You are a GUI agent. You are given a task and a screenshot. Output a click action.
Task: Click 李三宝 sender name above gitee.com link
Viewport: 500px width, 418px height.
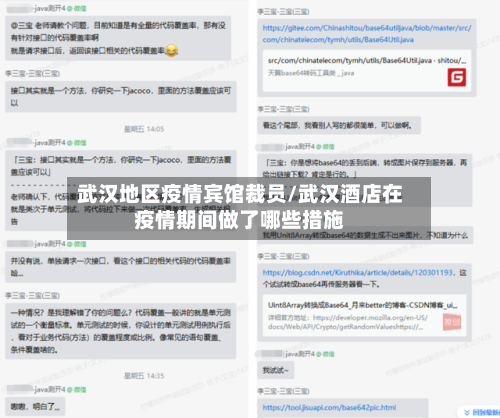pos(283,12)
